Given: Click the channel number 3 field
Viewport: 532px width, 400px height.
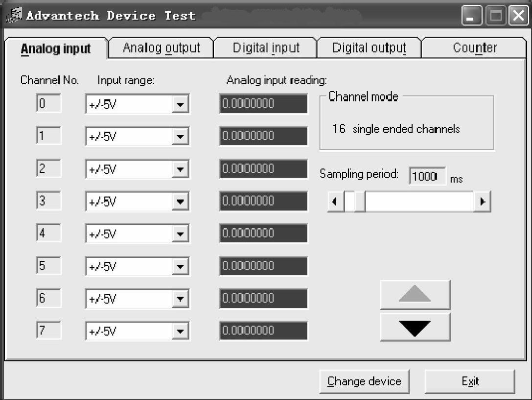Looking at the screenshot, I should pos(48,201).
